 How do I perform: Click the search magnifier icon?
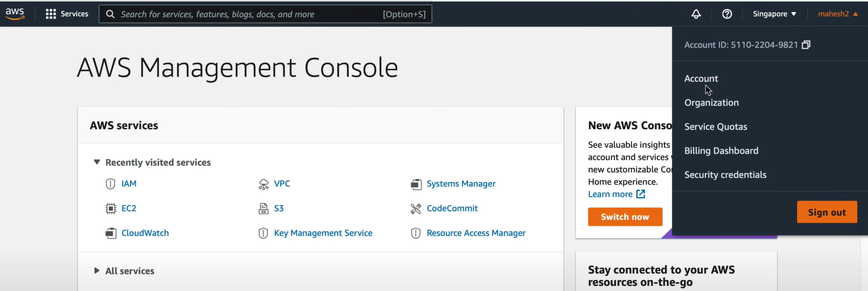(110, 14)
